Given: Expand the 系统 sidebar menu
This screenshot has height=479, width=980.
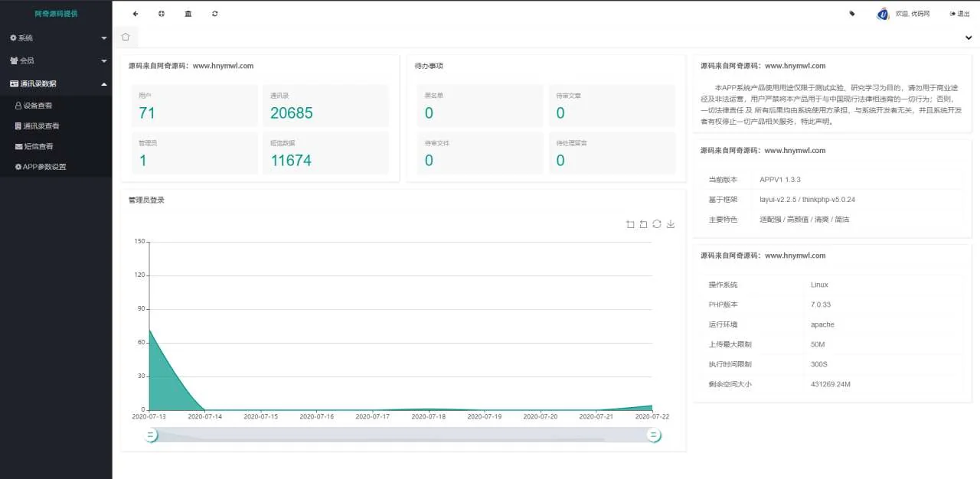Looking at the screenshot, I should [x=56, y=37].
